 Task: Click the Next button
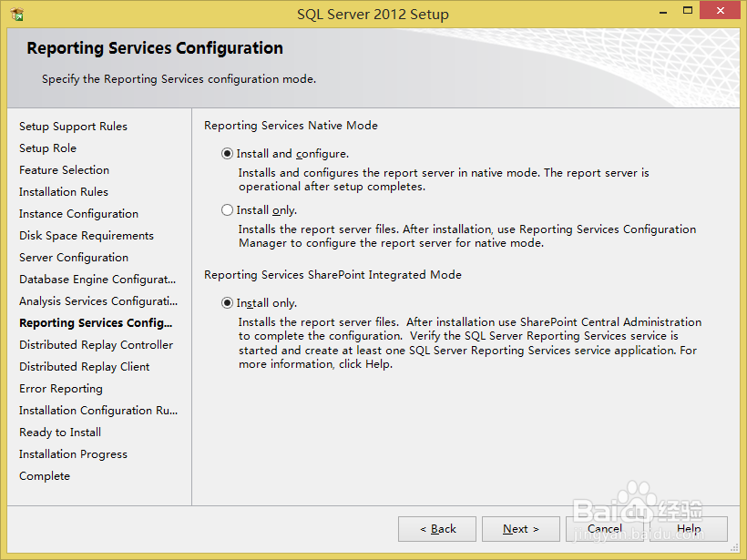(x=520, y=529)
